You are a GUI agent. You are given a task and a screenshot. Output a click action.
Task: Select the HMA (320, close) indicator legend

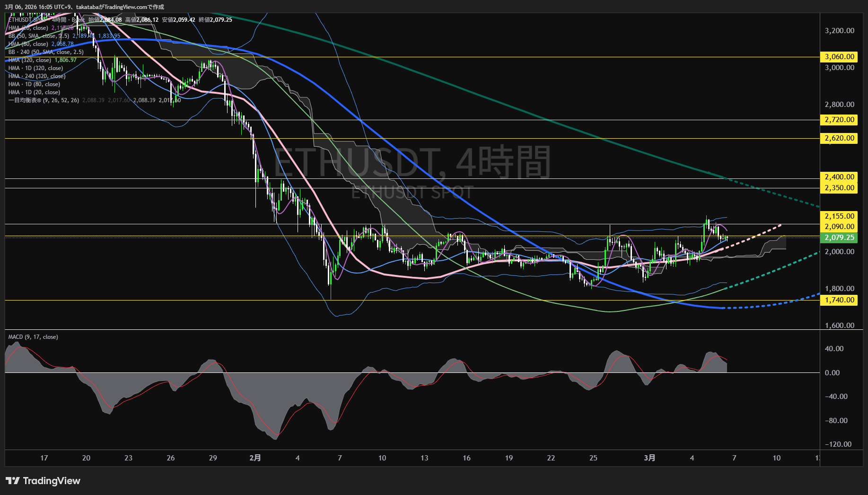(x=30, y=60)
